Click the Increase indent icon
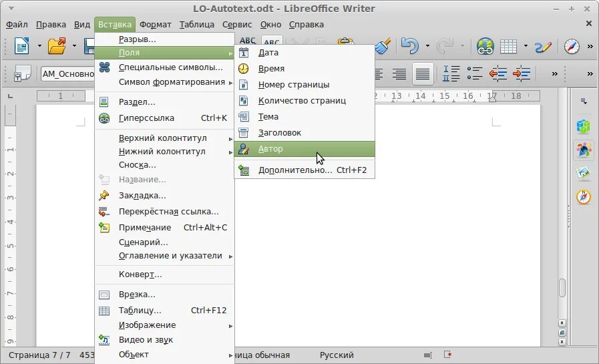Image resolution: width=599 pixels, height=364 pixels. (522, 73)
